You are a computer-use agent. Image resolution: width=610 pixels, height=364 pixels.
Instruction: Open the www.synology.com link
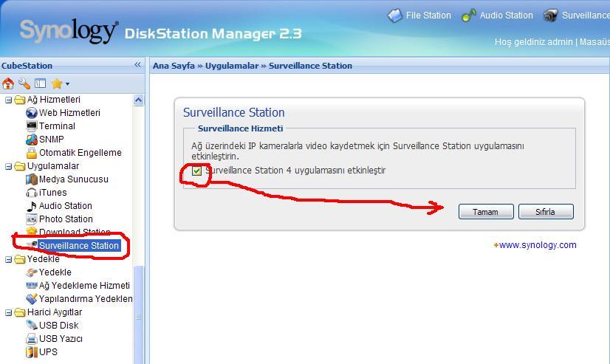pos(538,245)
